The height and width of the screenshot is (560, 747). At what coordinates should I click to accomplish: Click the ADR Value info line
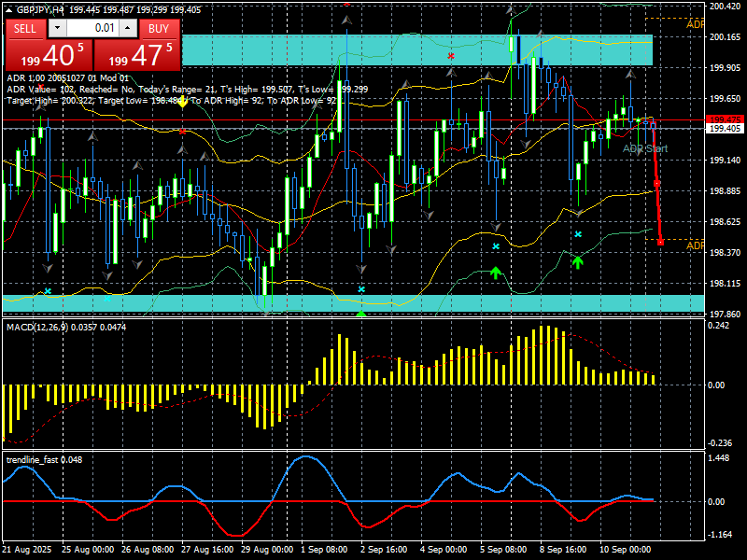pos(188,89)
